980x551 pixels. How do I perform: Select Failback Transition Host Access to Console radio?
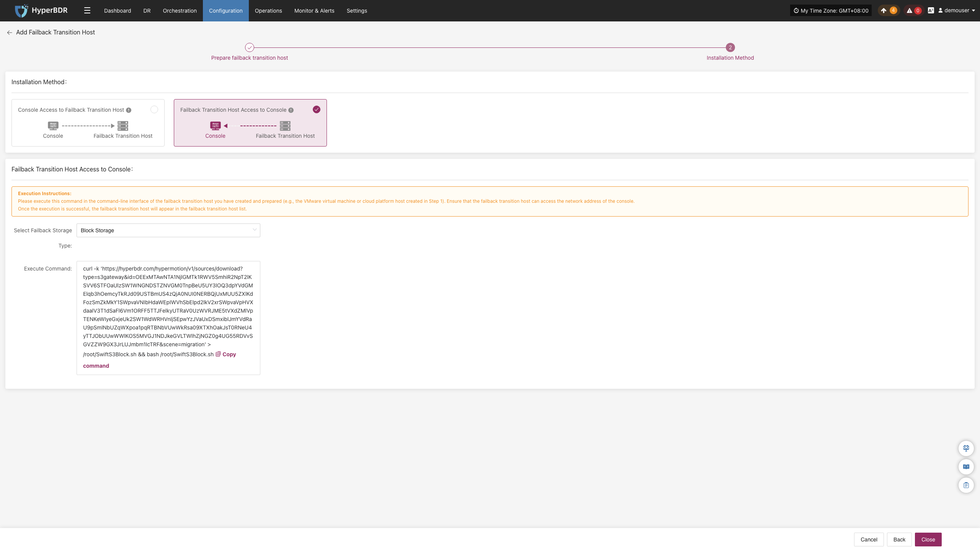click(x=317, y=109)
